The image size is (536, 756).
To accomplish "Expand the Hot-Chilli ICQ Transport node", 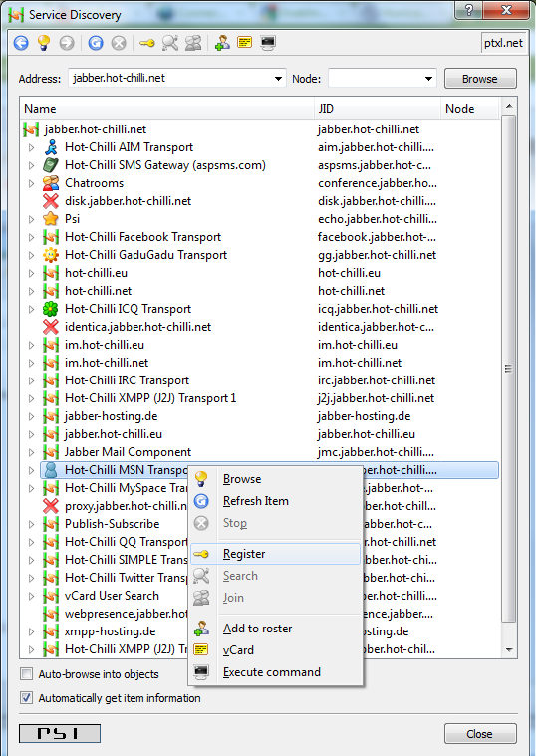I will pos(31,309).
